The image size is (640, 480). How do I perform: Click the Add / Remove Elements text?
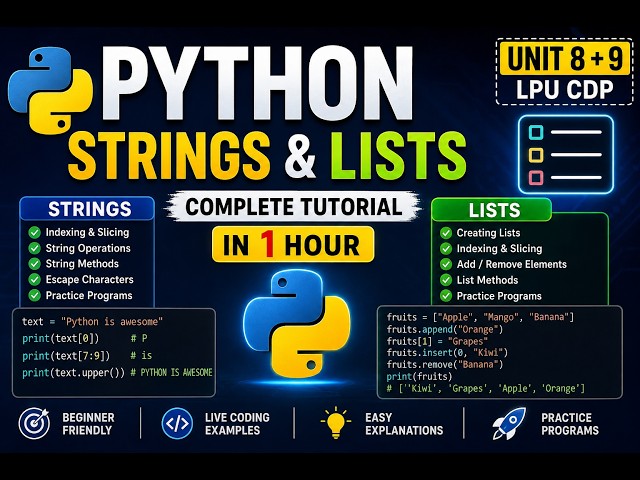point(511,264)
